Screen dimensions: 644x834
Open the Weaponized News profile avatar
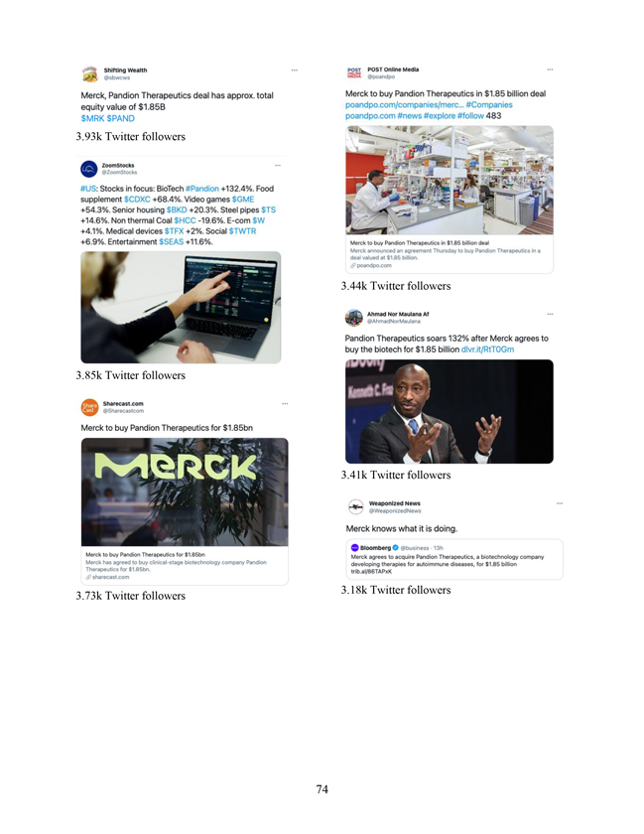(356, 507)
